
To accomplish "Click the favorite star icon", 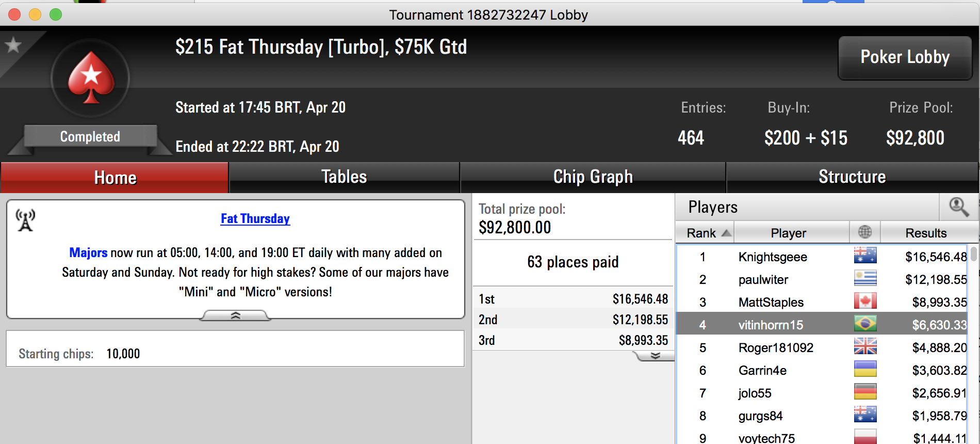I will [13, 45].
